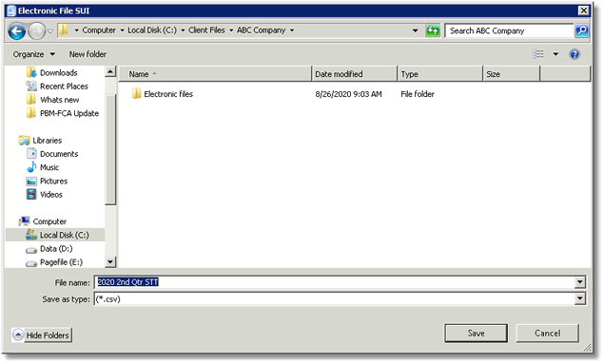Click the blue Back arrow button
This screenshot has height=364, width=604.
coord(16,31)
